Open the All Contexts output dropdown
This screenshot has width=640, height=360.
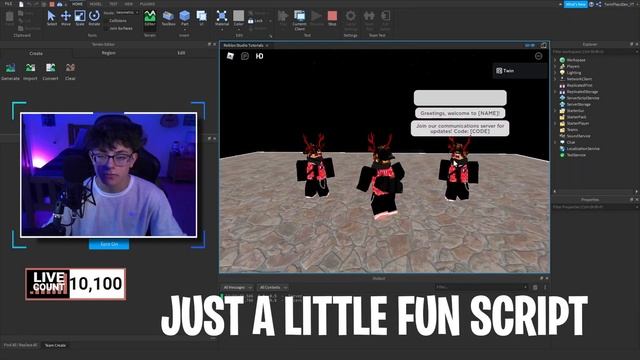(273, 287)
